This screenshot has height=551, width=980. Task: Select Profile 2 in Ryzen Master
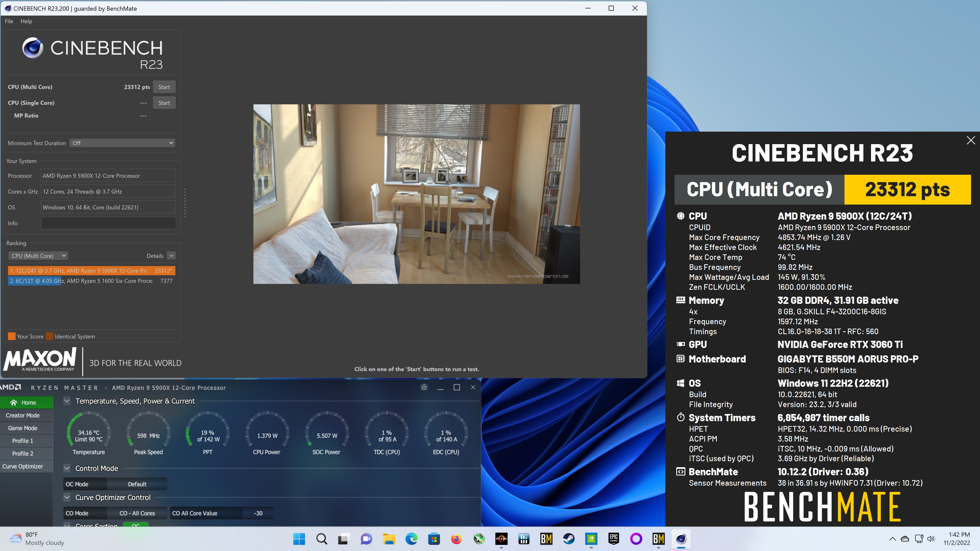26,454
